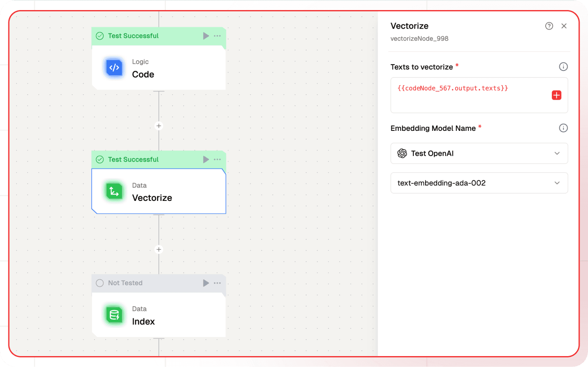Open the Index node three-dot menu

click(217, 283)
